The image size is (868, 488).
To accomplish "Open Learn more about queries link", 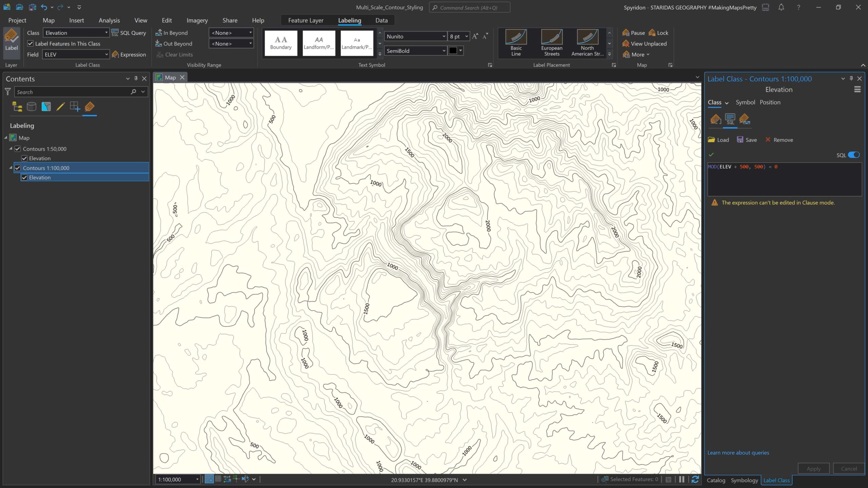I will (738, 453).
